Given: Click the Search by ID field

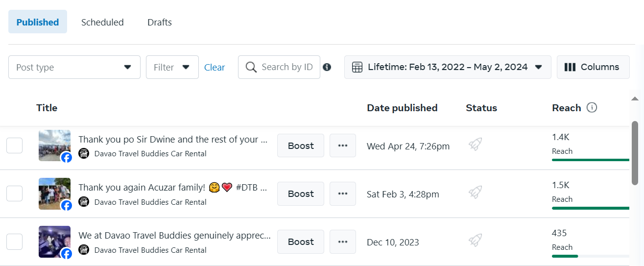Looking at the screenshot, I should point(286,67).
